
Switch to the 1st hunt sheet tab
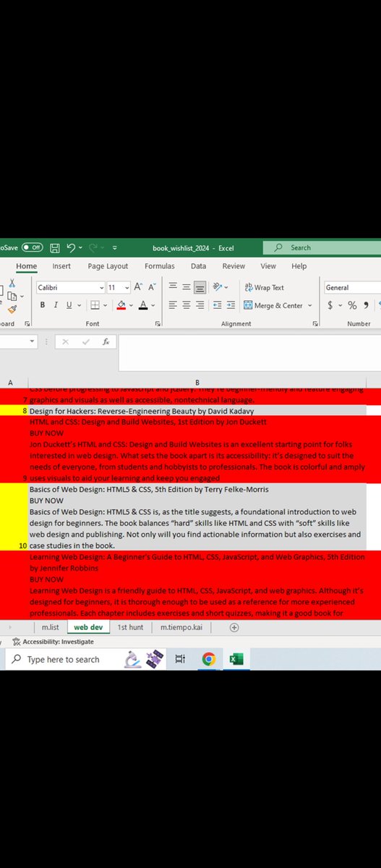pyautogui.click(x=131, y=628)
